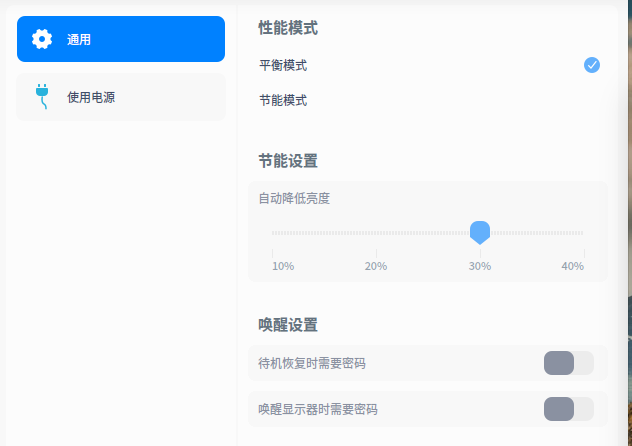Click the 待机恢复时需要密码 label text
Screen dimensions: 632x446
(312, 363)
